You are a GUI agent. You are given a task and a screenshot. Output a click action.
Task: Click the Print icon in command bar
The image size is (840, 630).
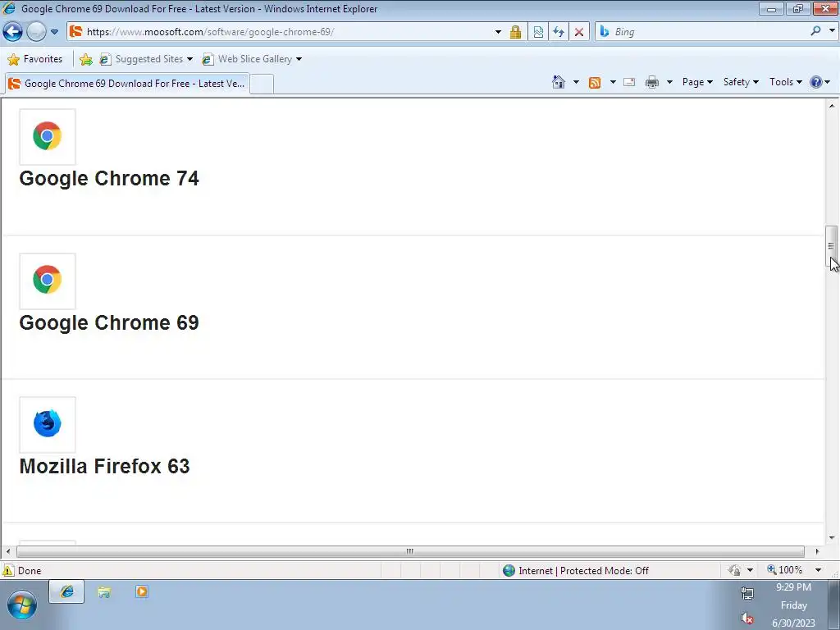652,82
